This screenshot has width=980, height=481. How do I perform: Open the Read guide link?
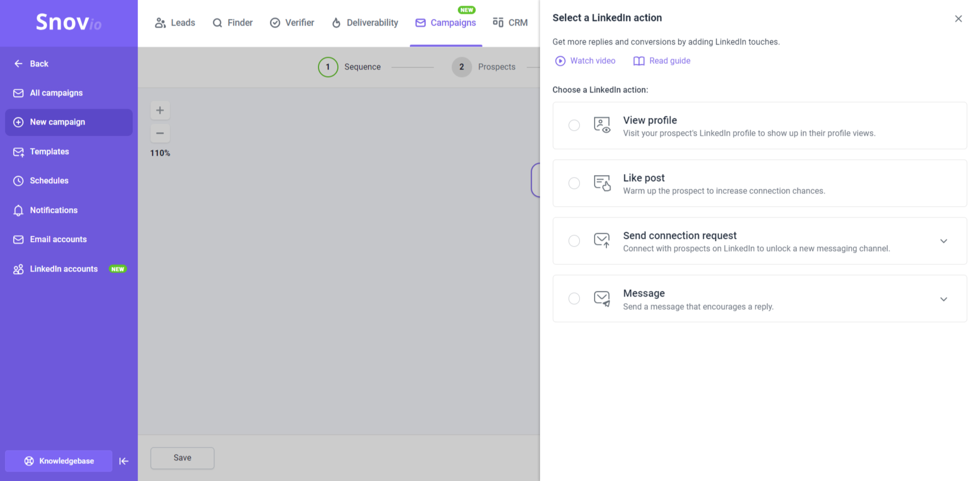pyautogui.click(x=661, y=61)
